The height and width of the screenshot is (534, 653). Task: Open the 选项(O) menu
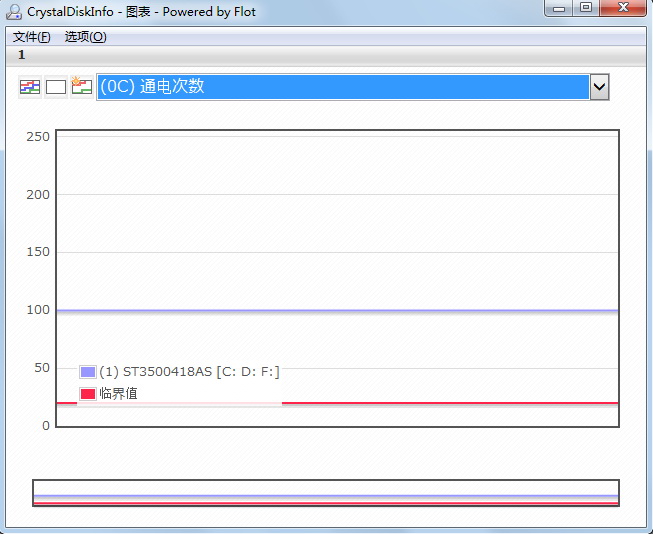pyautogui.click(x=85, y=37)
